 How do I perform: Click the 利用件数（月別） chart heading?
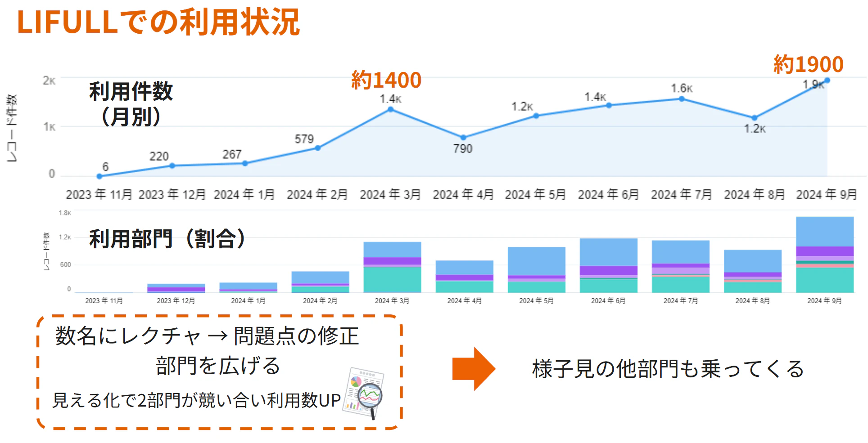click(131, 104)
